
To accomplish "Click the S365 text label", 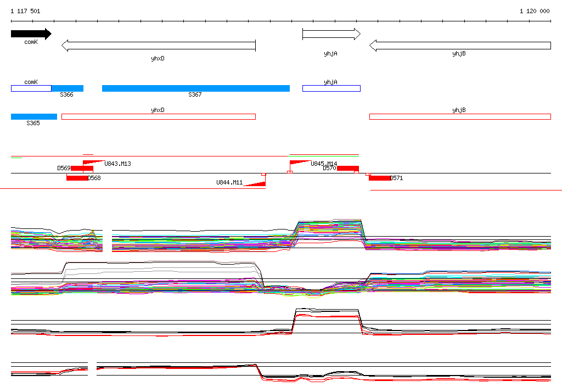I will 33,123.
